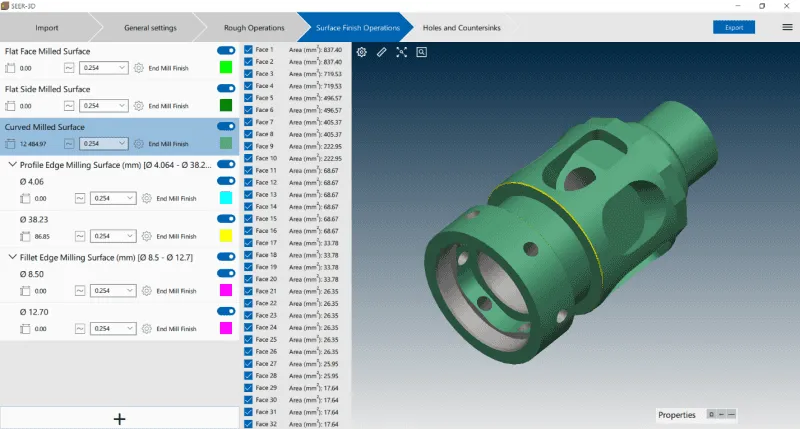Switch to Holes and Countersinks tab

[463, 28]
